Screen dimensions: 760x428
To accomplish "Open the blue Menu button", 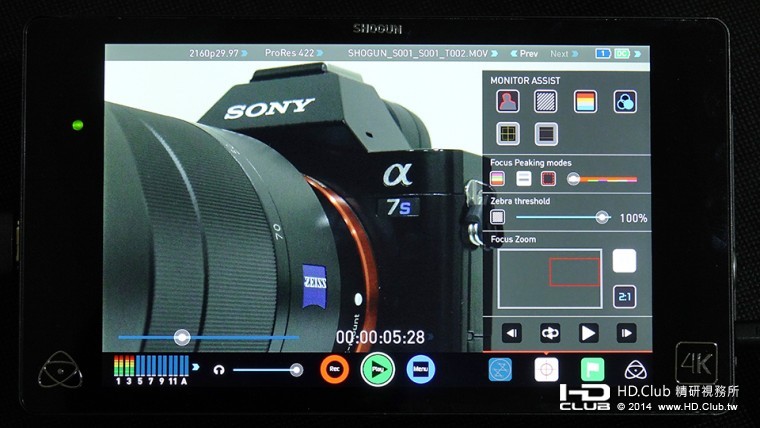I will point(420,369).
